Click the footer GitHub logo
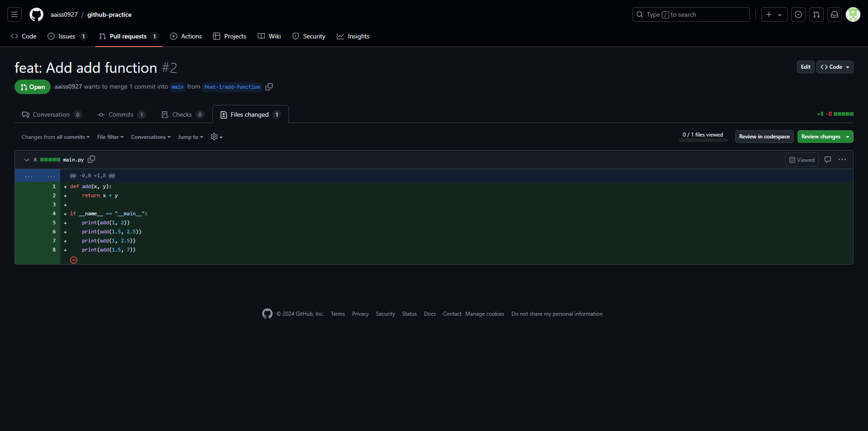This screenshot has width=868, height=431. click(x=267, y=313)
